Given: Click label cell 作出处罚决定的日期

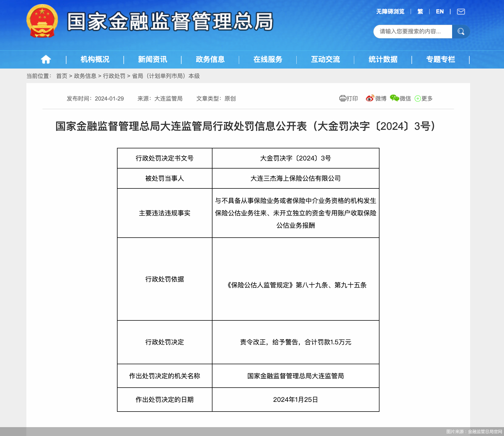Looking at the screenshot, I should 165,400.
